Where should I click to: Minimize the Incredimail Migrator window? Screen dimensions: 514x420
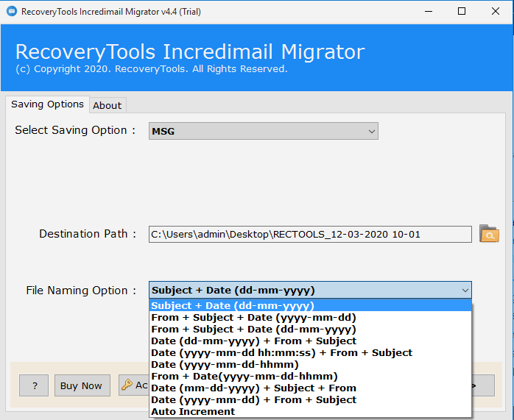[429, 12]
